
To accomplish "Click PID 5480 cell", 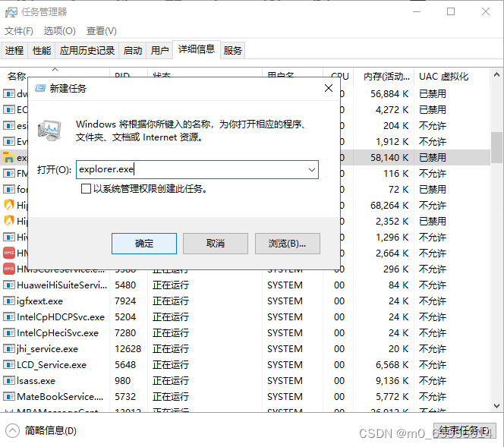I will tap(125, 285).
